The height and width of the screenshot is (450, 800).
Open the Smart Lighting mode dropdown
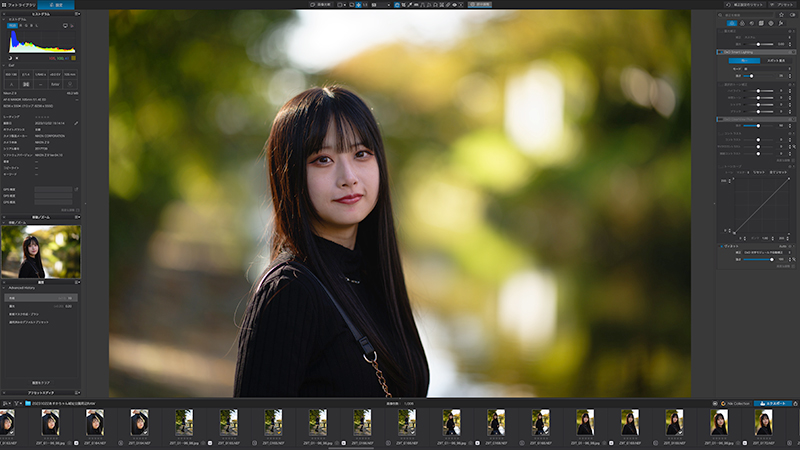pyautogui.click(x=767, y=69)
